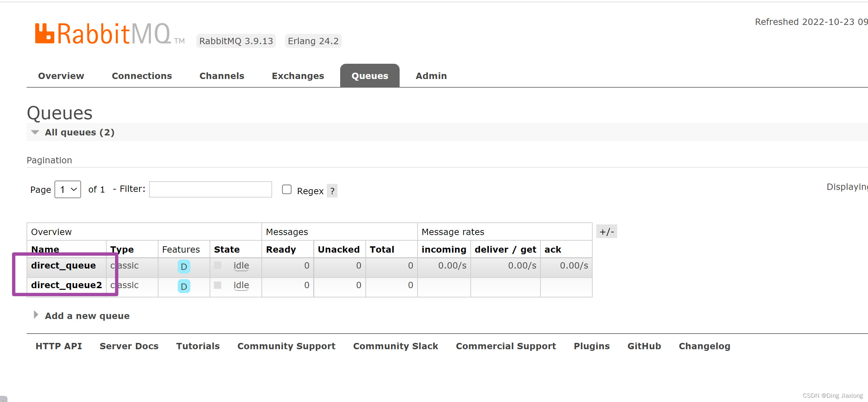
Task: Open the direct_queue queue details
Action: click(63, 265)
